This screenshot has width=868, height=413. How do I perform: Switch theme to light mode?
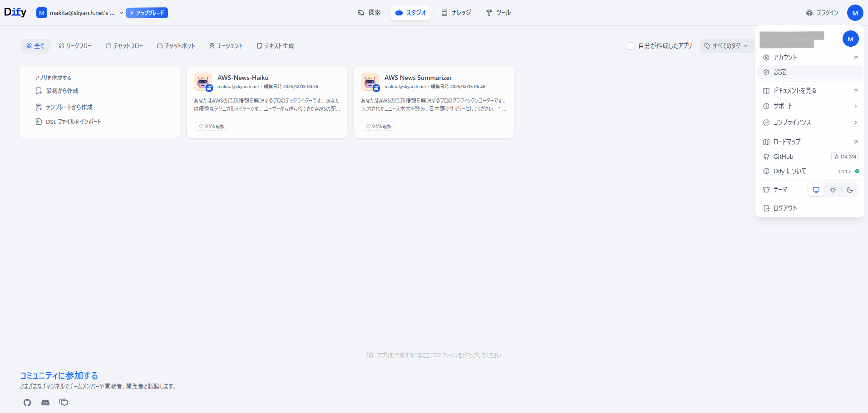tap(833, 190)
